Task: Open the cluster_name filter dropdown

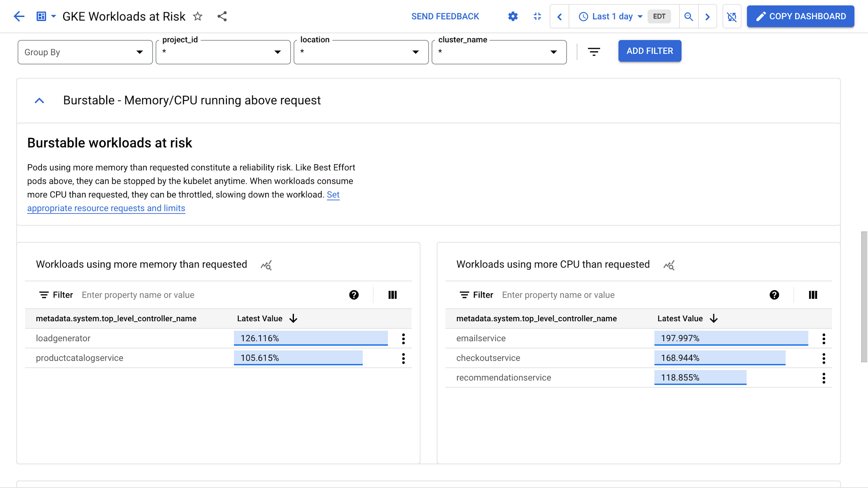Action: tap(499, 52)
